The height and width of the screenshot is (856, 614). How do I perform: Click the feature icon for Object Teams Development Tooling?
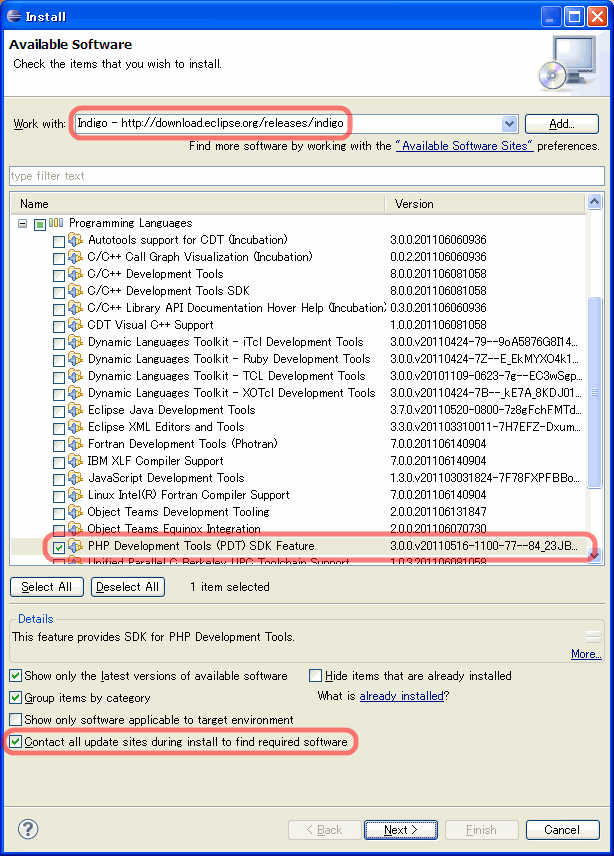coord(75,512)
